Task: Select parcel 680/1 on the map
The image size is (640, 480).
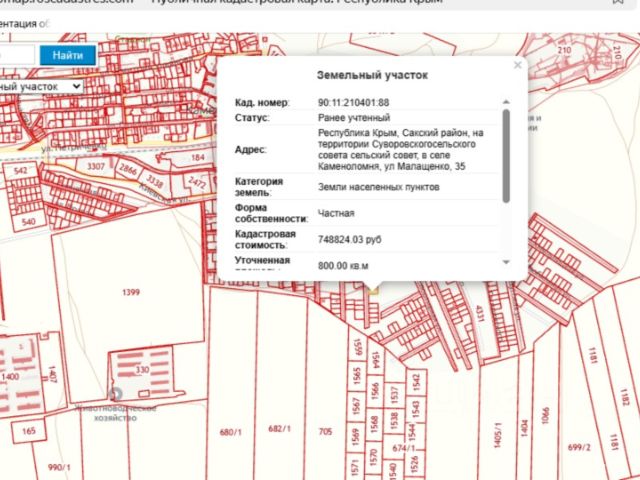Action: 231,432
